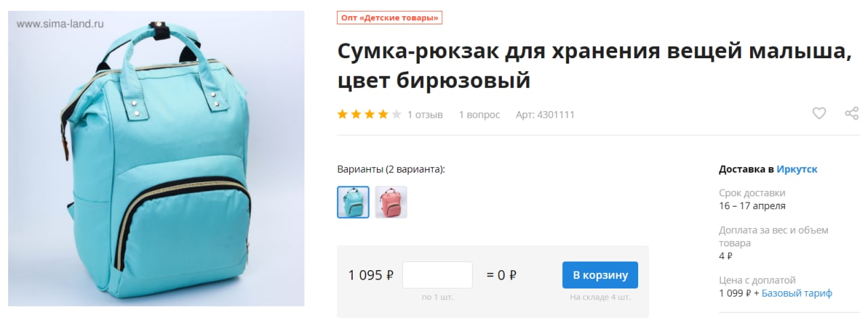Open the main turquoise backpack product image

(x=156, y=158)
